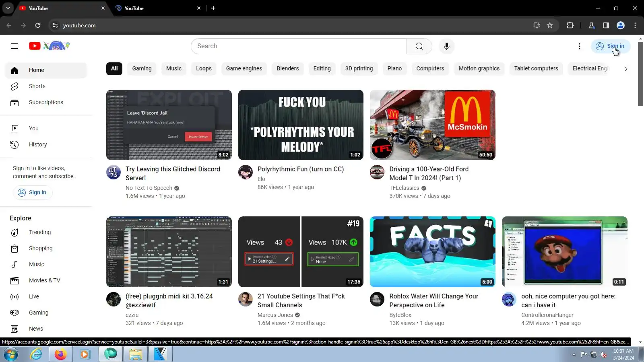Focus the YouTube search box
Screen dimensions: 644x362
299,46
